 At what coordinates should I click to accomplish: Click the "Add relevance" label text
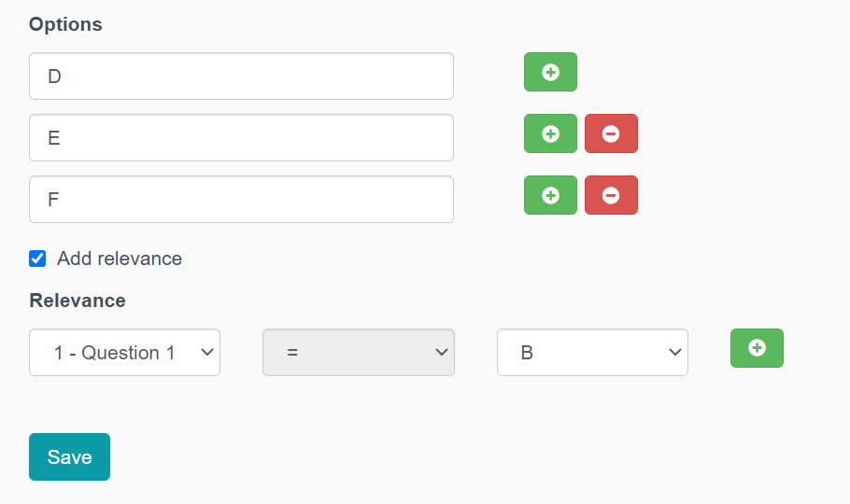pyautogui.click(x=120, y=259)
